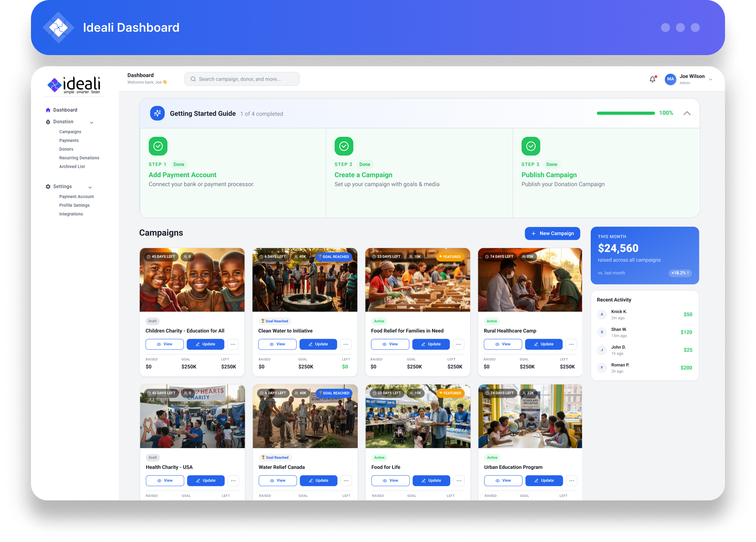Click the New Campaign button
Image resolution: width=756 pixels, height=542 pixels.
(552, 233)
